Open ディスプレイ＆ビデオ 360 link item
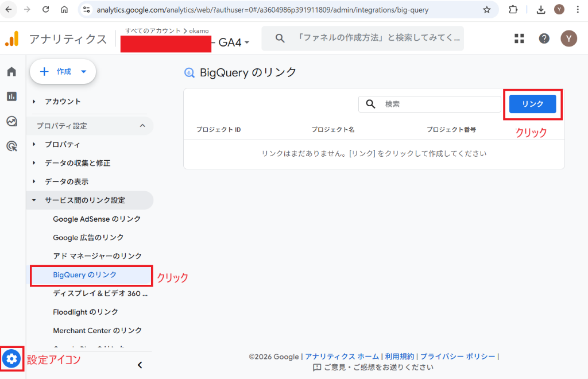Viewport: 588px width, 379px height. (100, 293)
